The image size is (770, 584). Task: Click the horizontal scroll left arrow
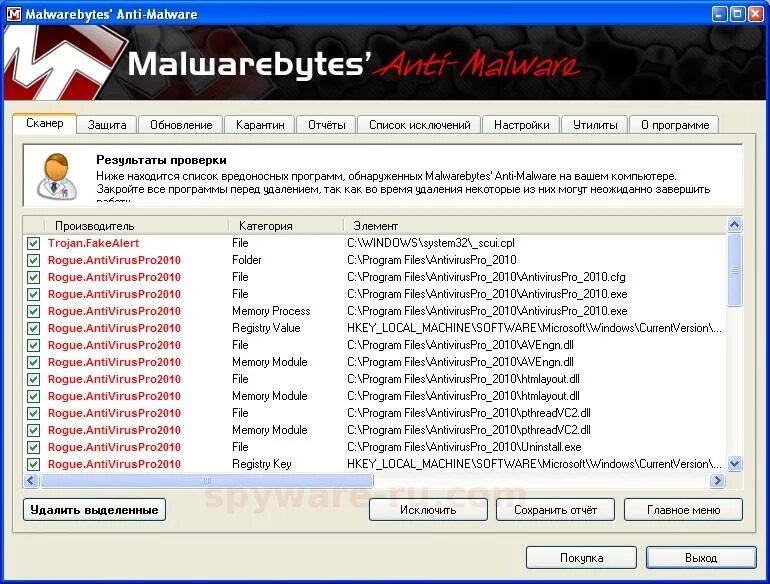click(31, 480)
